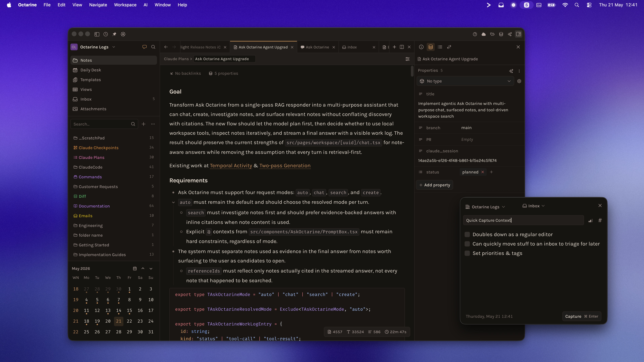
Task: Switch to the Ask Octarine tab
Action: 317,47
